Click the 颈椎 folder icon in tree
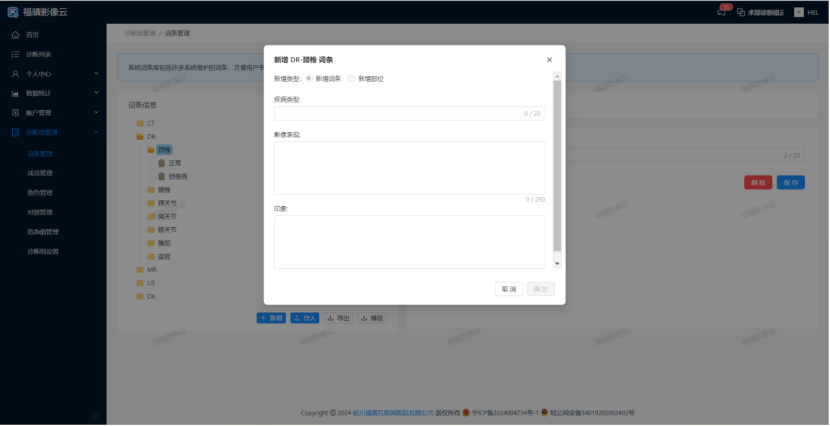 point(150,149)
